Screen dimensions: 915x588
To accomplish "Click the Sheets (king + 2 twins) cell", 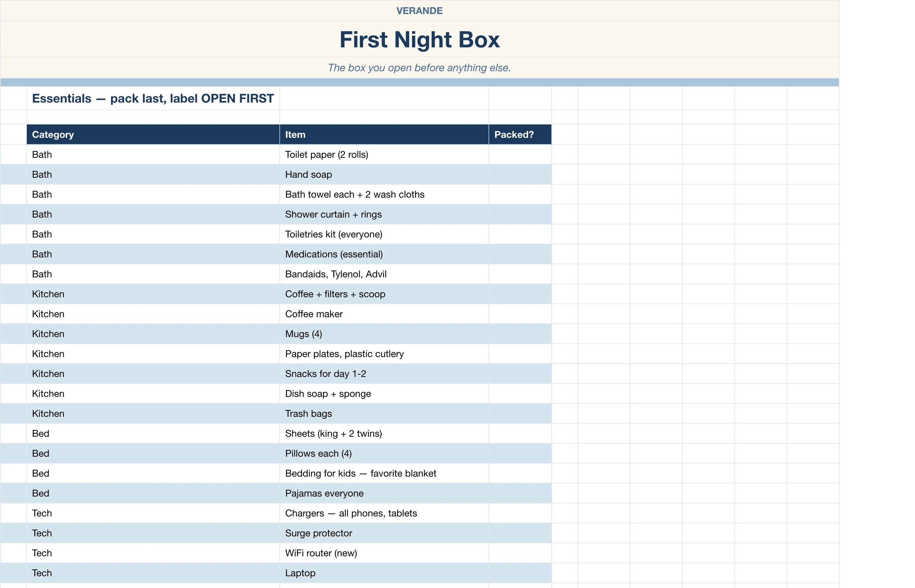I will [x=384, y=433].
